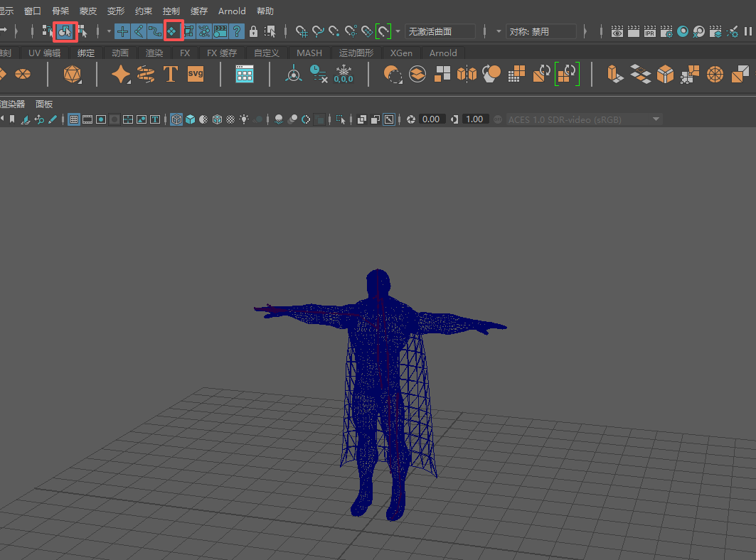Toggle wireframe shading cube icon
Screen dimensions: 756x560
tap(176, 119)
